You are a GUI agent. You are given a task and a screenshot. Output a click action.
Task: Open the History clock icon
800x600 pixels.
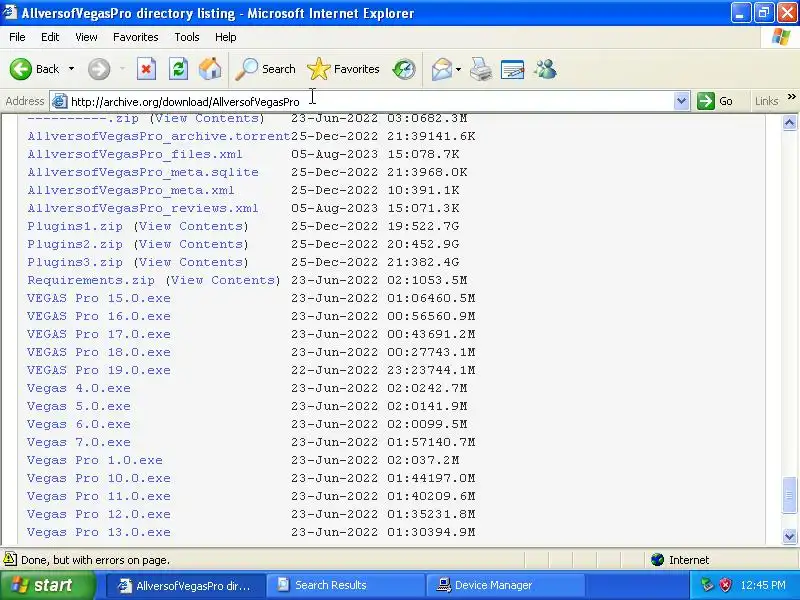[x=404, y=69]
